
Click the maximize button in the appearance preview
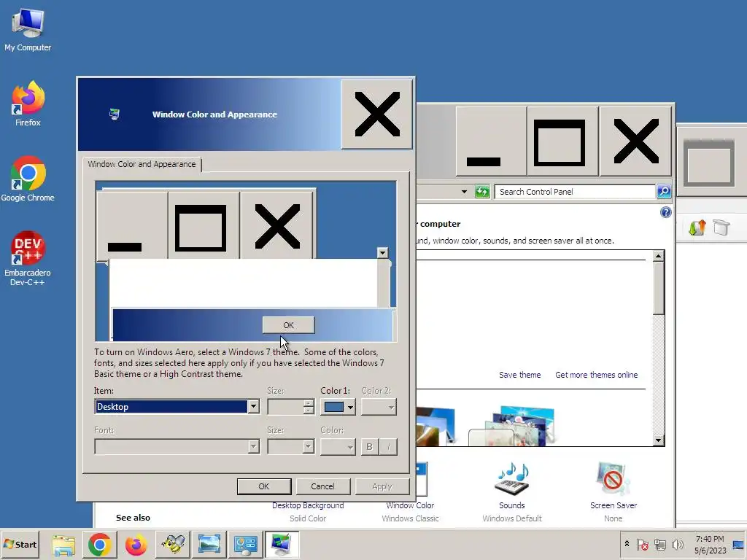tap(204, 225)
